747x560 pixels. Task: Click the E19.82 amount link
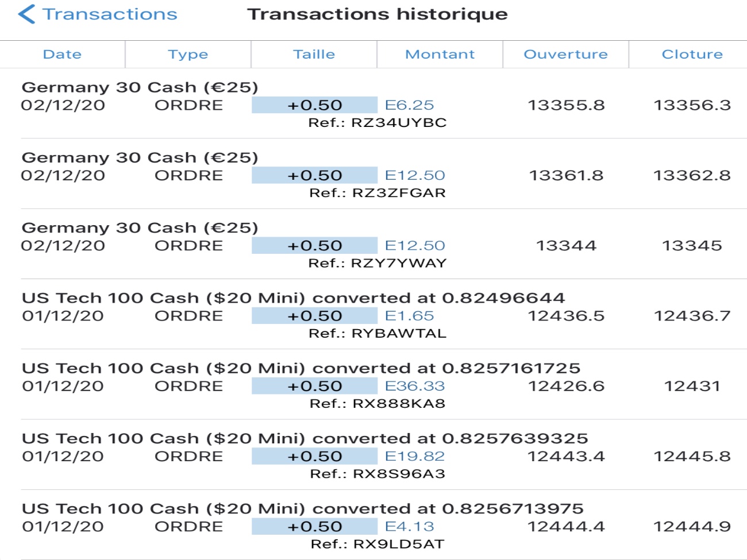[x=415, y=456]
